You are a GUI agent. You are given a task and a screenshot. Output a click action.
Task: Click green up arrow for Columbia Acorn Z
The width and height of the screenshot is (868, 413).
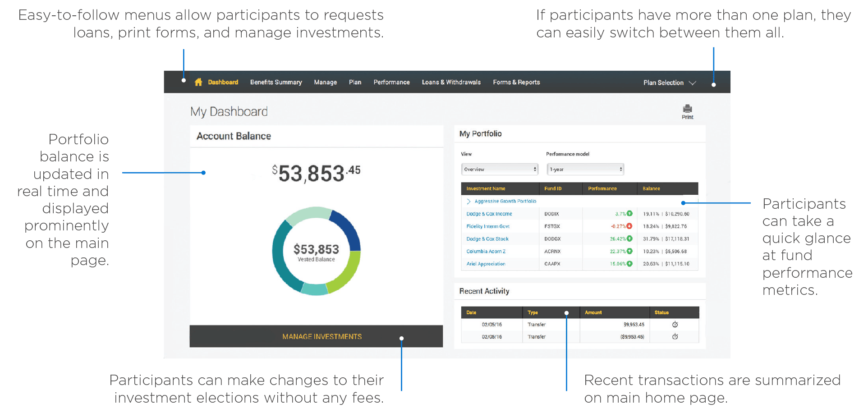point(629,251)
